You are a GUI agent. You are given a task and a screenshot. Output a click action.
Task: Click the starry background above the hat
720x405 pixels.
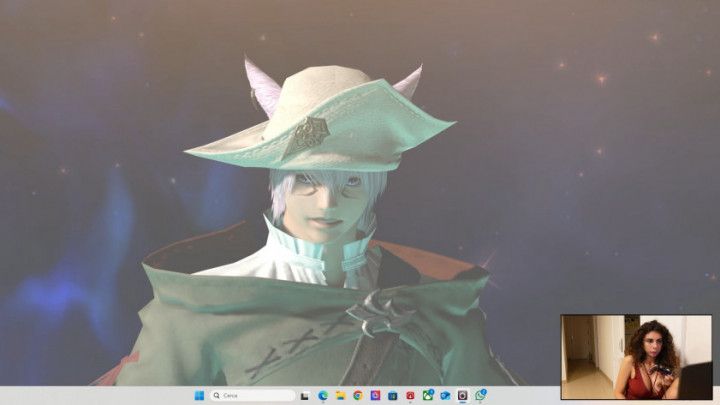point(330,35)
